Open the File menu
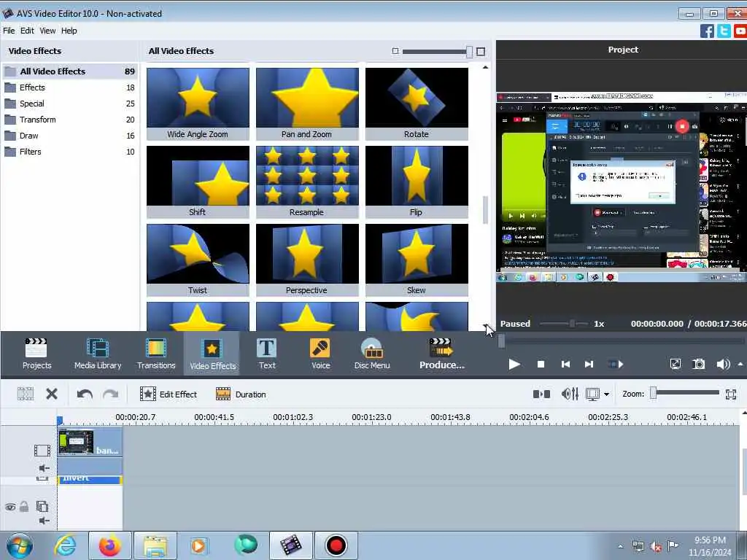The width and height of the screenshot is (747, 560). coord(9,31)
